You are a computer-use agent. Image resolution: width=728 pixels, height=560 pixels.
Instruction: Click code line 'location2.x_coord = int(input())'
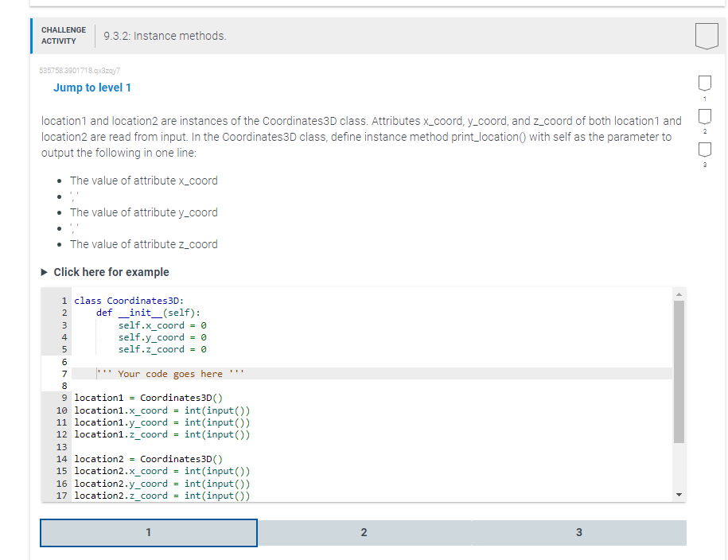coord(162,472)
